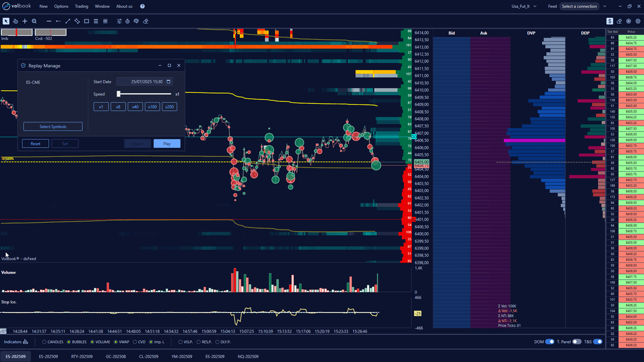Select the rectangle drawing tool
This screenshot has height=362, width=644.
[86, 21]
